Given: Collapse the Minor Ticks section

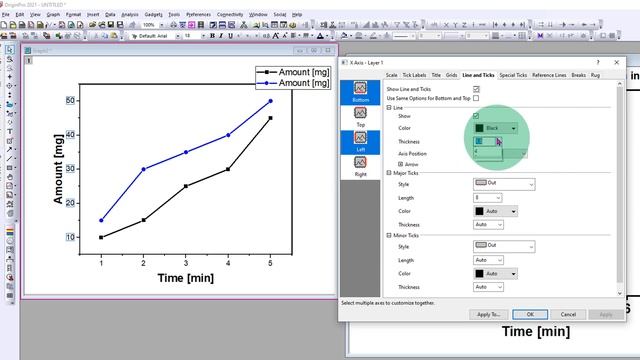Looking at the screenshot, I should pos(389,236).
